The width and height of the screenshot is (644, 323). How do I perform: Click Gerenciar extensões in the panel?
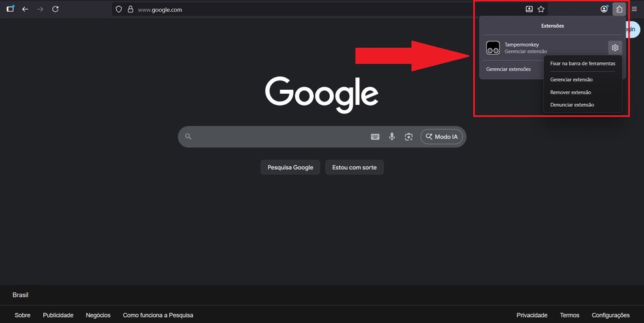point(509,69)
